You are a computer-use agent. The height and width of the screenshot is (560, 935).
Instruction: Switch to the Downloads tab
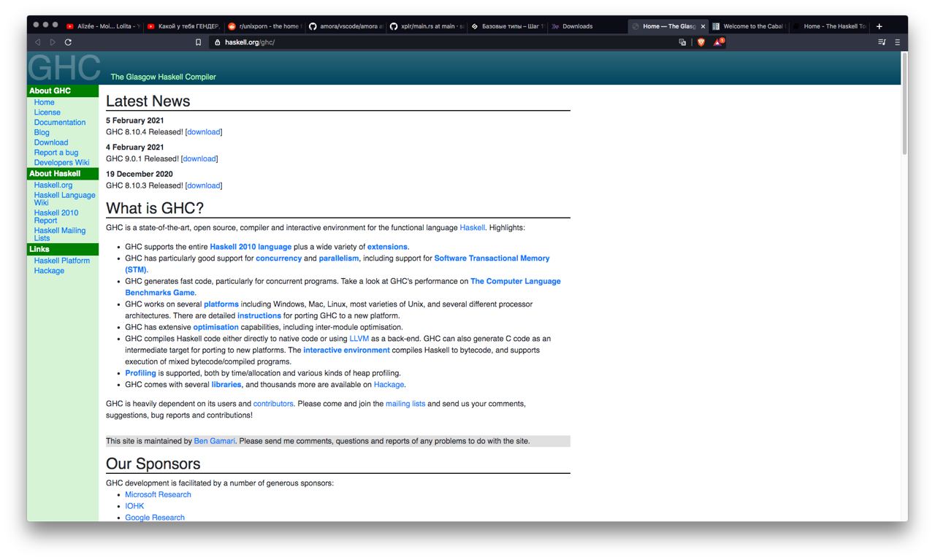tap(587, 26)
